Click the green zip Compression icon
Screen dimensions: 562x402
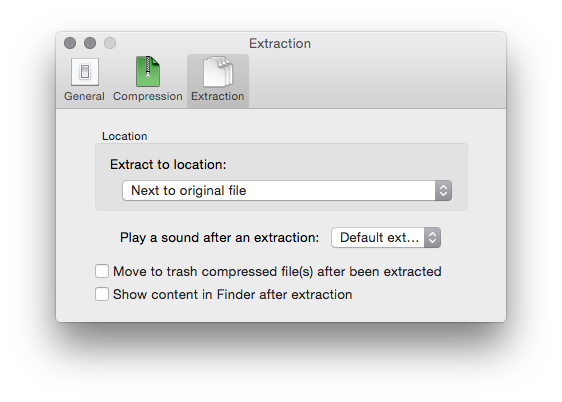coord(148,71)
